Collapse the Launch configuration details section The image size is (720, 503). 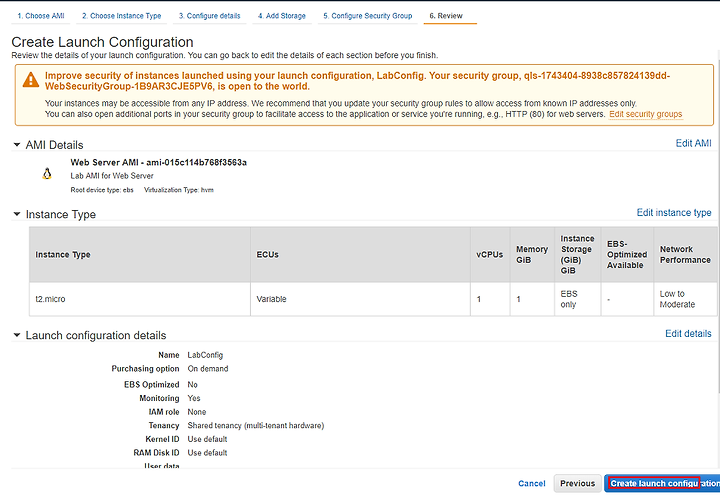pyautogui.click(x=17, y=335)
